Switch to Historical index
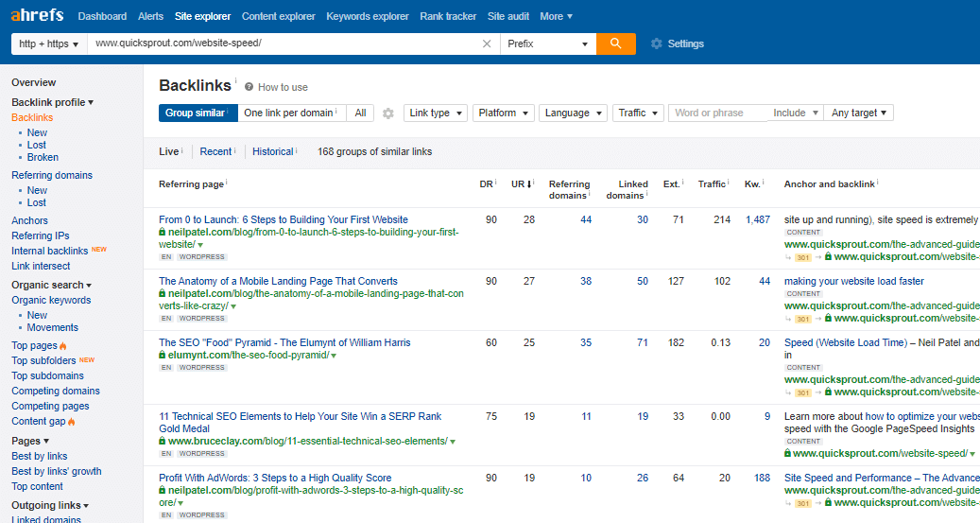The width and height of the screenshot is (980, 523). pyautogui.click(x=272, y=151)
